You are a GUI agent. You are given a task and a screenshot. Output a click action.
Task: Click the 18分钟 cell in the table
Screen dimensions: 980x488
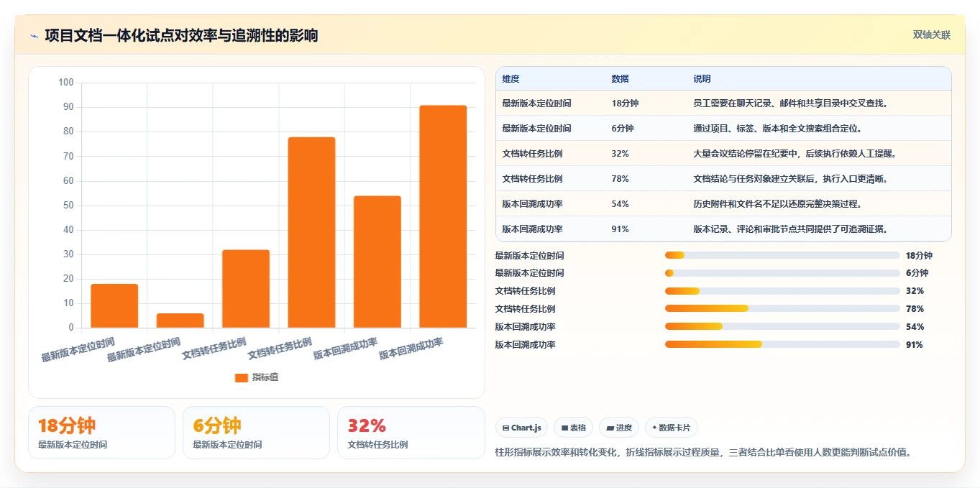tap(625, 103)
